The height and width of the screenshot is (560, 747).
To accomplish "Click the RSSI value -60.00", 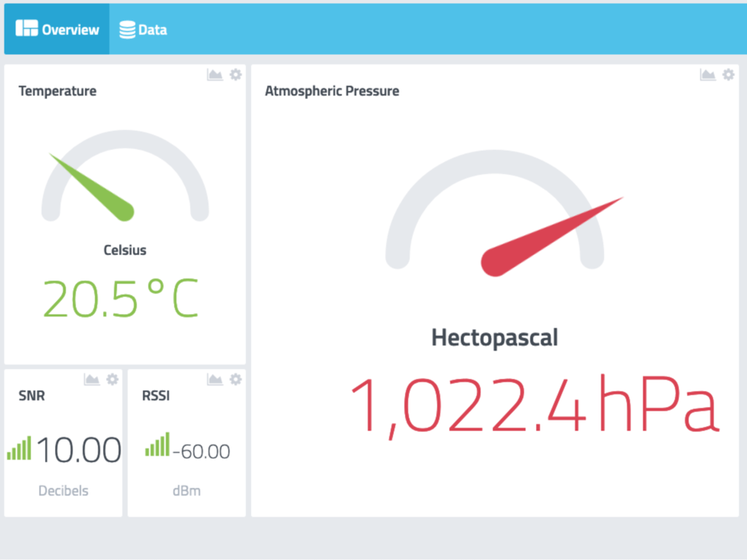I will click(x=201, y=451).
